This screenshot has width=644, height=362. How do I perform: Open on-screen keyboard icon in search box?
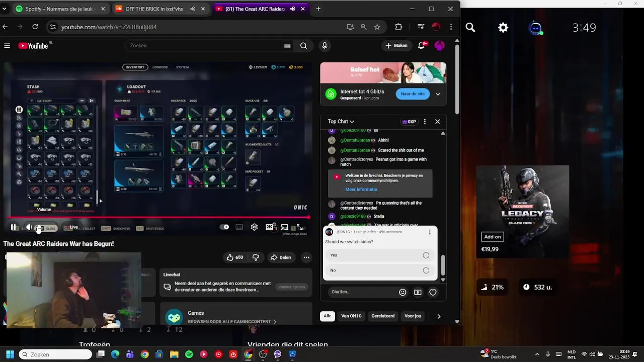[x=287, y=46]
